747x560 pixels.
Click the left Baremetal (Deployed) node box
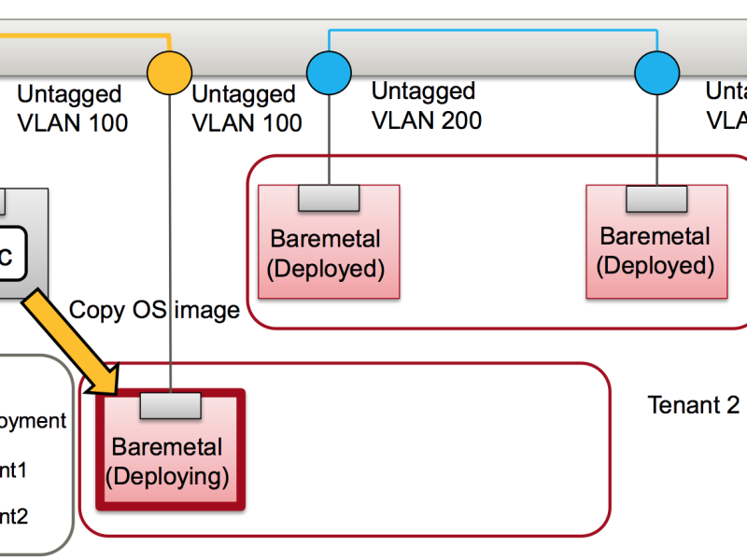point(329,242)
